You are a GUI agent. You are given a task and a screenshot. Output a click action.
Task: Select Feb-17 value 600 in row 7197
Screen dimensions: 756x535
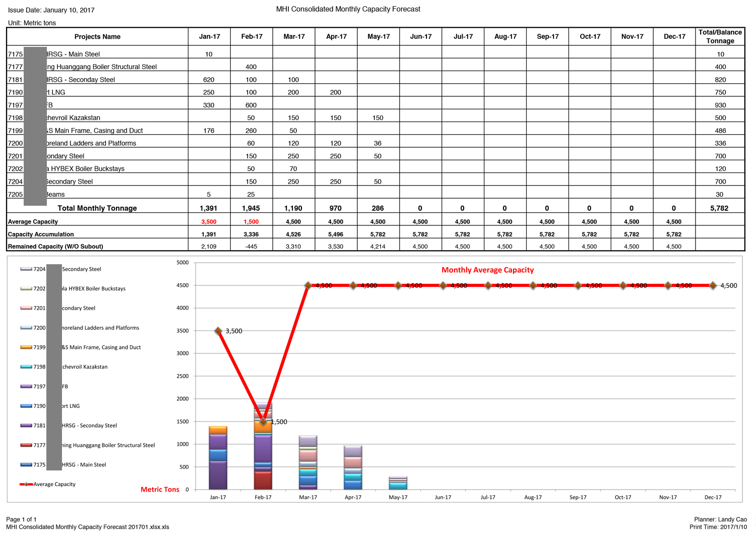coord(251,105)
